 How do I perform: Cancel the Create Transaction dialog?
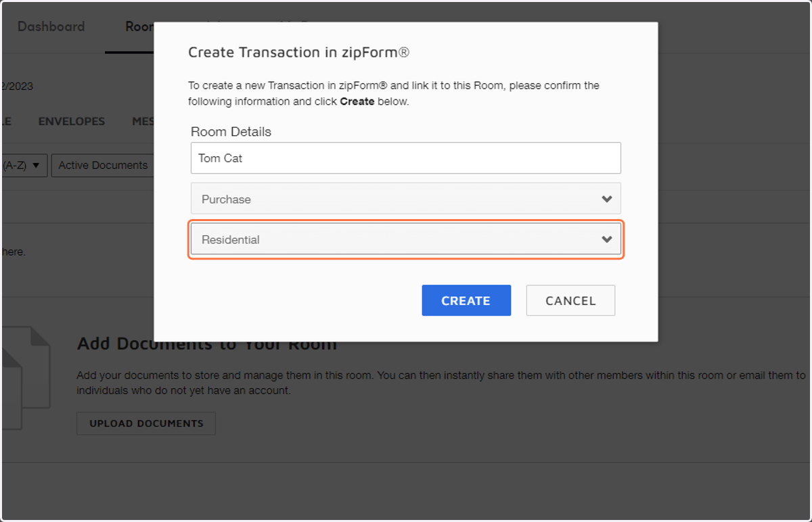tap(570, 300)
